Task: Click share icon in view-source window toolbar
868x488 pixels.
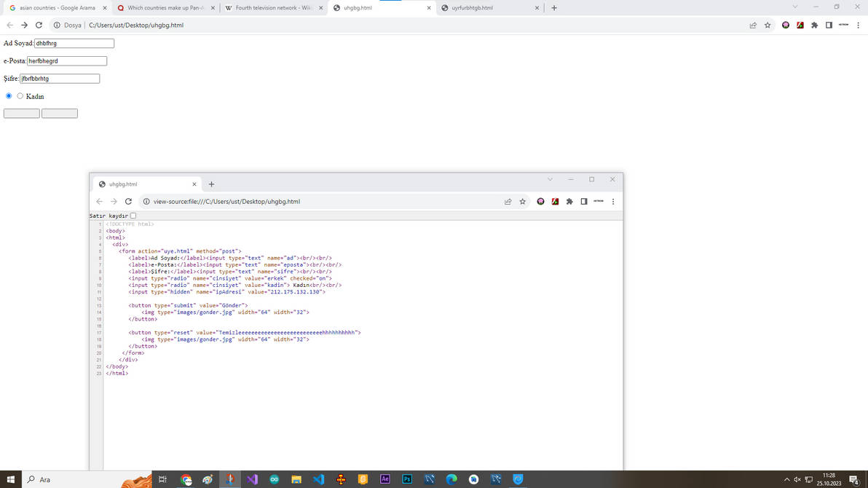Action: click(508, 202)
